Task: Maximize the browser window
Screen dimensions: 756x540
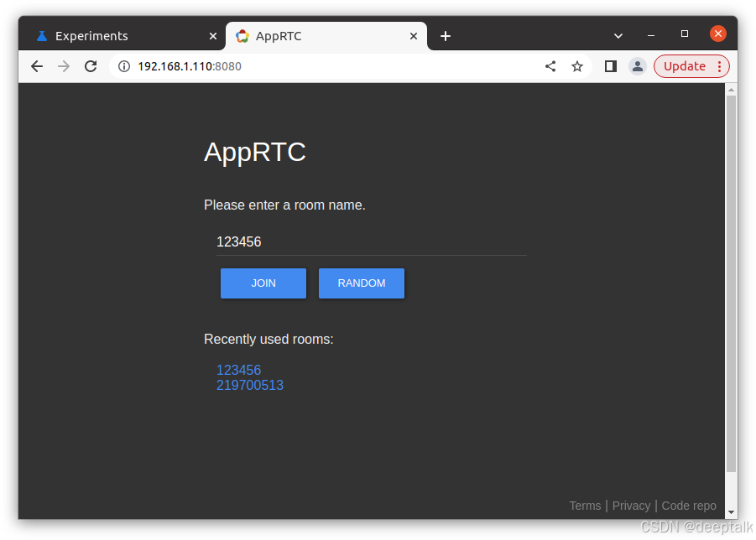Action: tap(684, 34)
